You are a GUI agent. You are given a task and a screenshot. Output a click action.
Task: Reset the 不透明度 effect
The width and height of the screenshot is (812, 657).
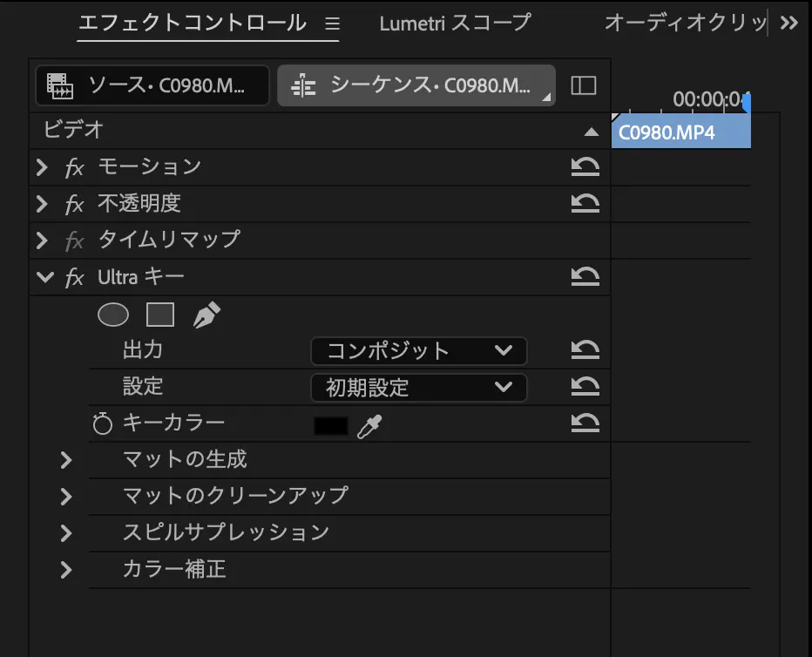[x=585, y=204]
